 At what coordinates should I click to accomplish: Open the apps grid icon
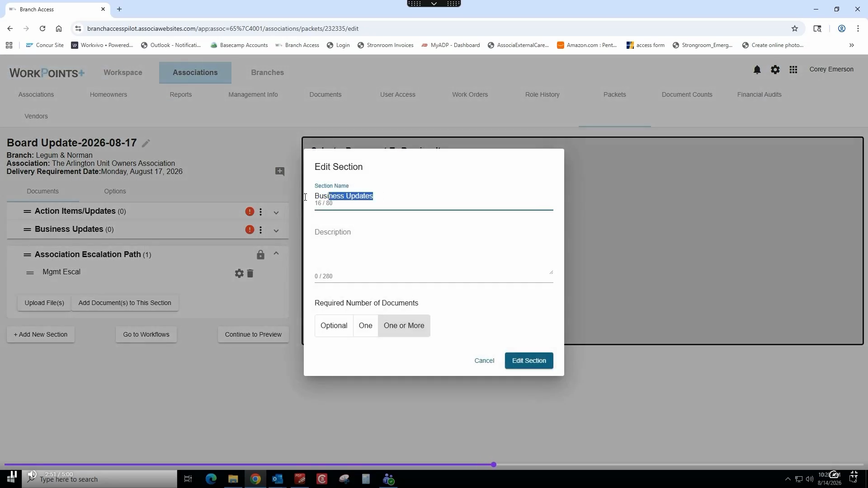[793, 70]
